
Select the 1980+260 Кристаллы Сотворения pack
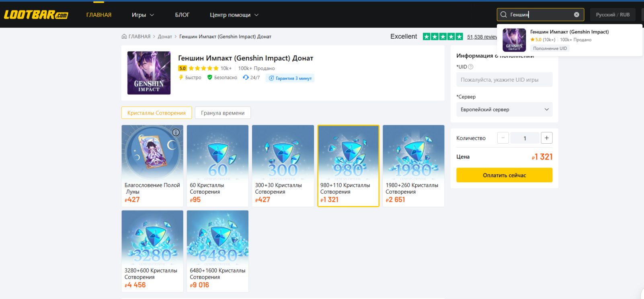pos(414,166)
